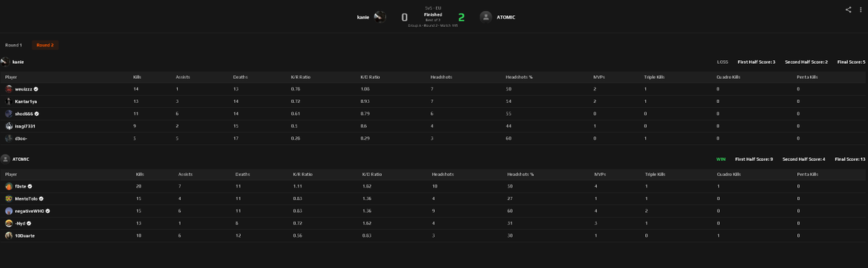868x268 pixels.
Task: Click ATOMIC score 2 in header
Action: (461, 17)
